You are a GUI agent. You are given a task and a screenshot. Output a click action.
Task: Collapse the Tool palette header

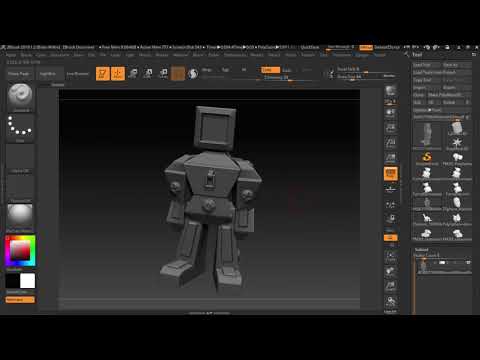(418, 55)
